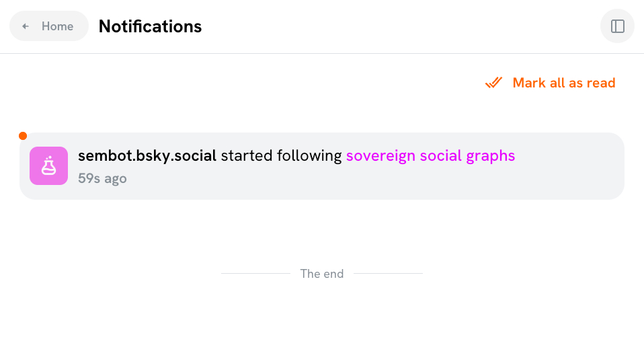Image resolution: width=644 pixels, height=337 pixels.
Task: Toggle the sidebar panel icon
Action: click(x=617, y=26)
